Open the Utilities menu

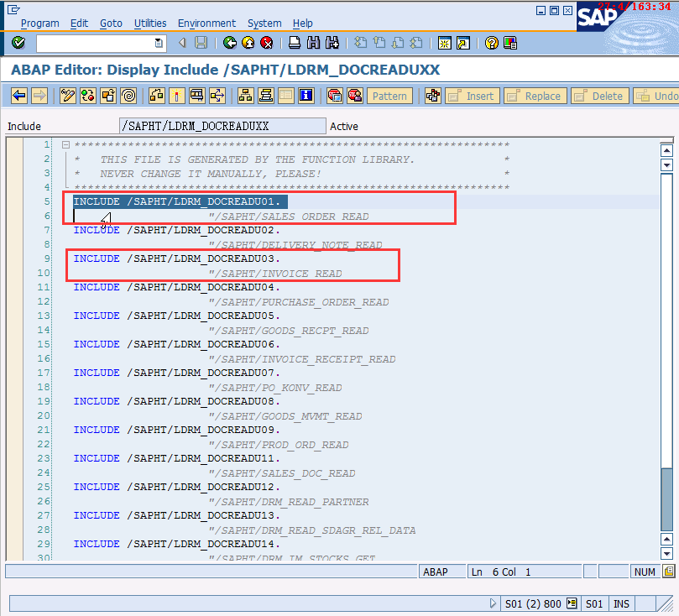151,23
